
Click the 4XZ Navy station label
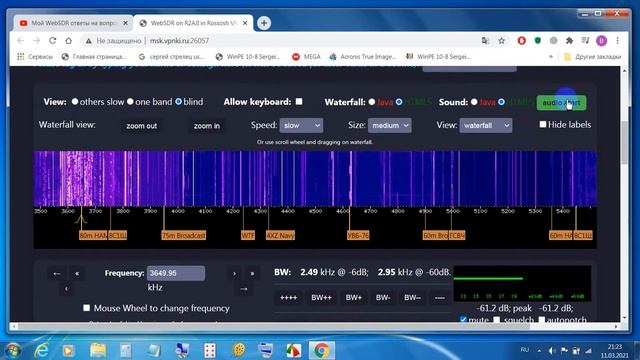point(280,236)
